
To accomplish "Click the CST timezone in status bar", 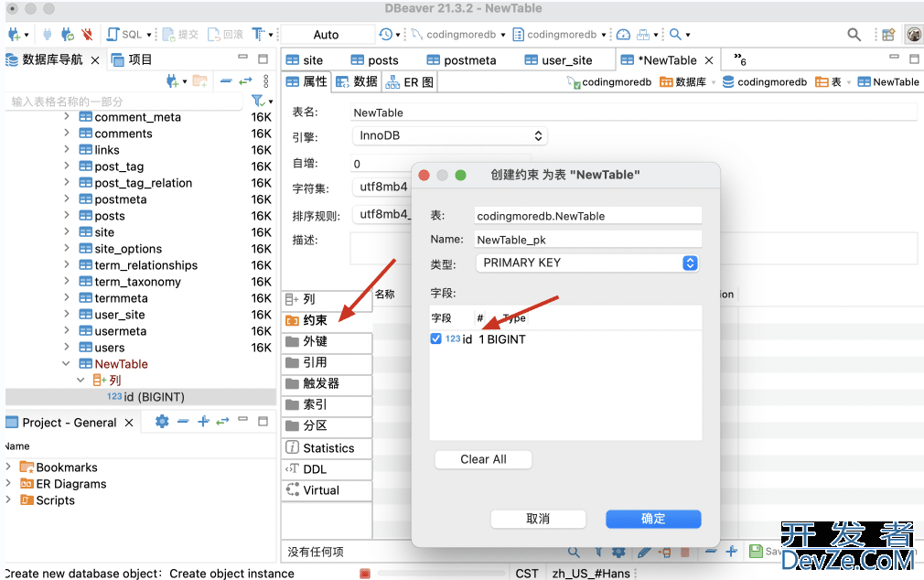I will click(x=527, y=573).
